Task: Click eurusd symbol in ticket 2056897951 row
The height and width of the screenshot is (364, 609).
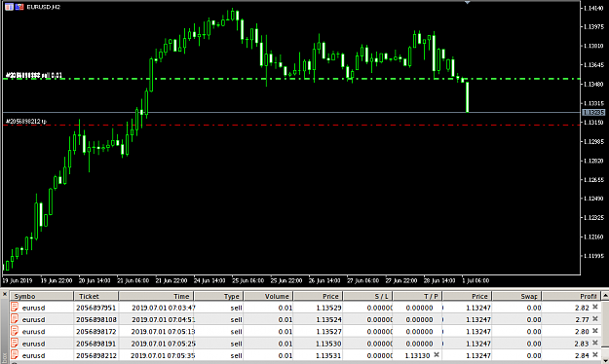Action: pyautogui.click(x=33, y=308)
